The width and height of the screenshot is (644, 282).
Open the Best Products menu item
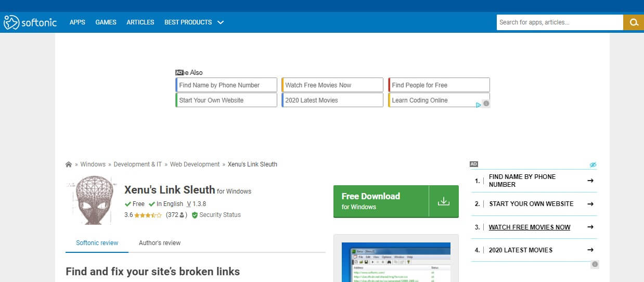(188, 22)
